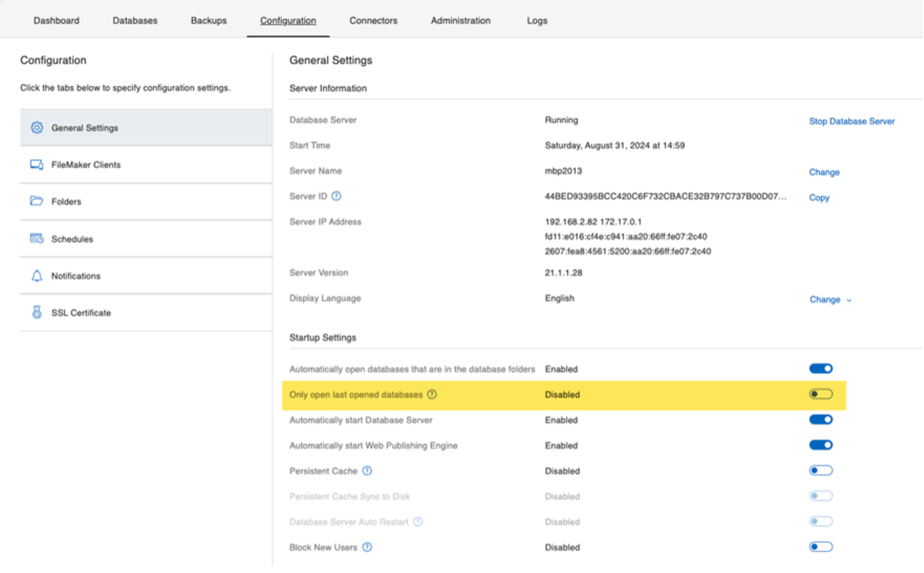The width and height of the screenshot is (924, 573).
Task: Toggle Automatically start Database Server switch
Action: [x=821, y=420]
